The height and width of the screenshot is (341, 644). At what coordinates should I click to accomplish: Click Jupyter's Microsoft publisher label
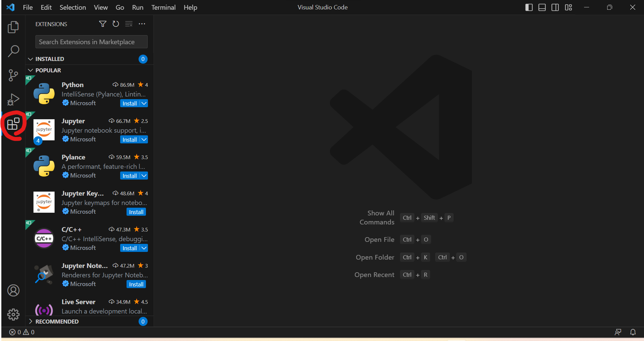[x=83, y=139]
